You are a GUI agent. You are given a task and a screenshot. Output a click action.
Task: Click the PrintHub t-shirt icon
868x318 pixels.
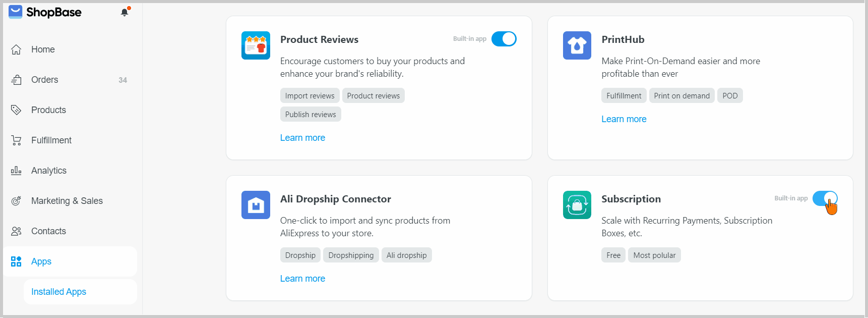tap(577, 45)
